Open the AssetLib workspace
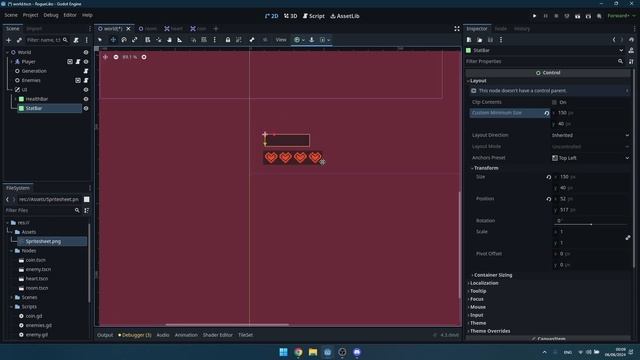 [x=345, y=16]
